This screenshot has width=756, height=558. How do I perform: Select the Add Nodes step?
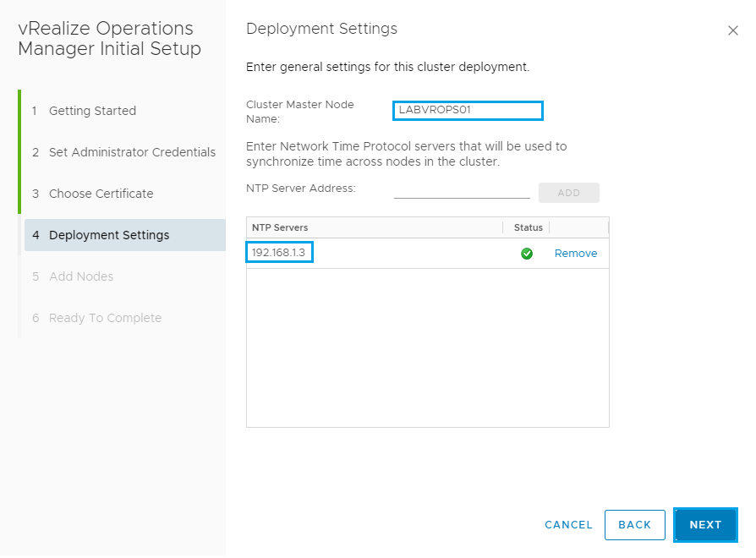pos(81,276)
